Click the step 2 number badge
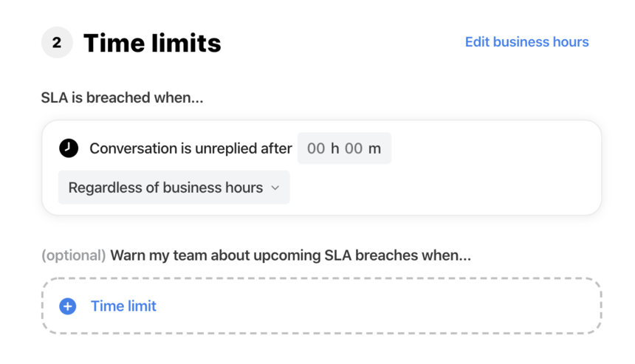 [57, 43]
